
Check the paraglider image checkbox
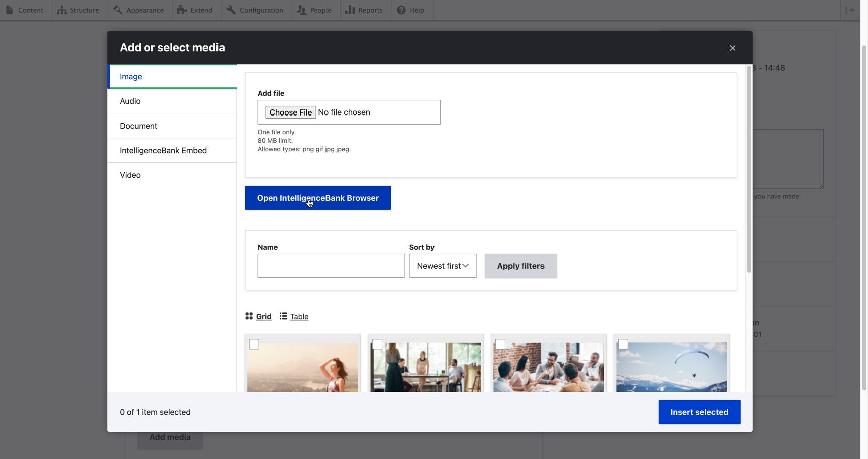[x=623, y=345]
